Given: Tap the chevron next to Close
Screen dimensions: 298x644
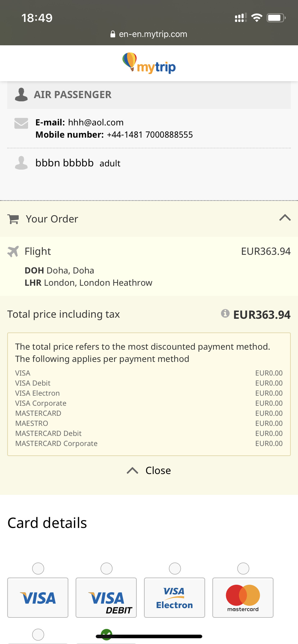Looking at the screenshot, I should 132,470.
